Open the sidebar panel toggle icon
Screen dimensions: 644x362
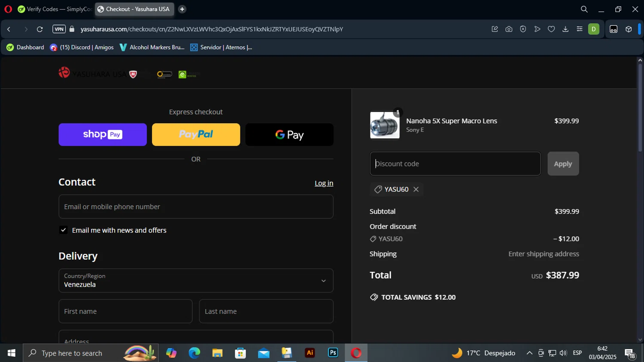[x=614, y=29]
